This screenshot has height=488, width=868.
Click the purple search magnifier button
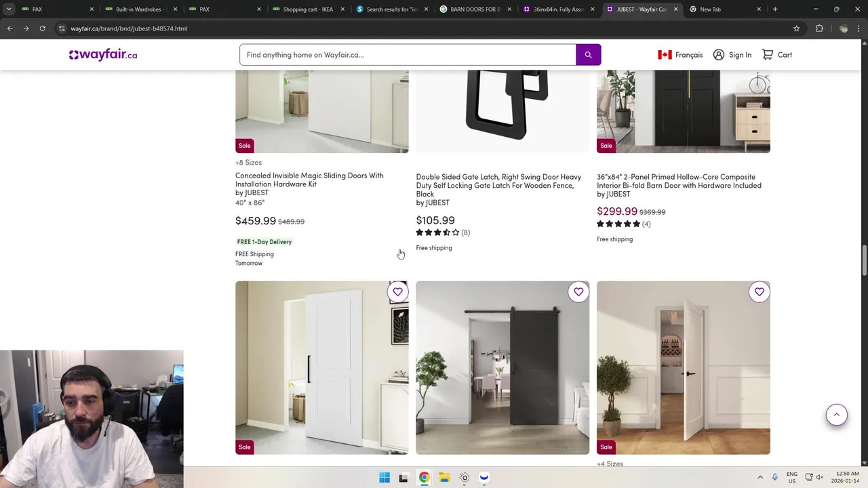tap(588, 55)
